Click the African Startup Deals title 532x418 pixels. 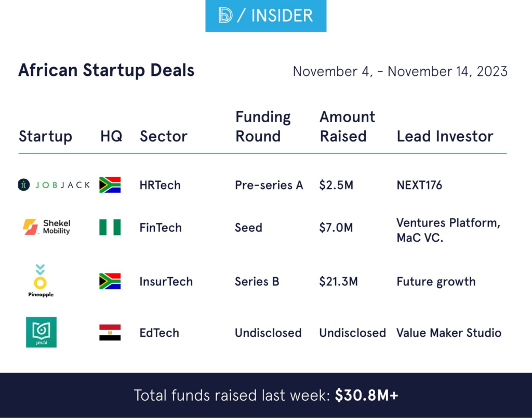[x=107, y=70]
